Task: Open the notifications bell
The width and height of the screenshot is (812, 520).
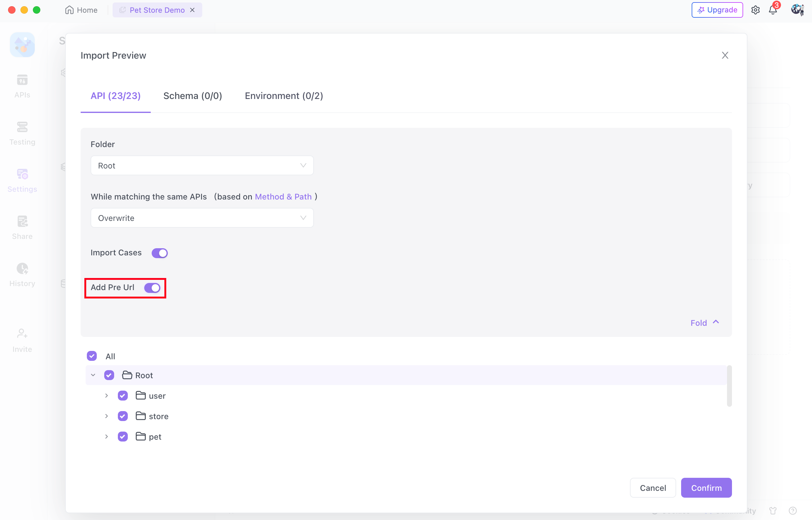Action: point(773,10)
